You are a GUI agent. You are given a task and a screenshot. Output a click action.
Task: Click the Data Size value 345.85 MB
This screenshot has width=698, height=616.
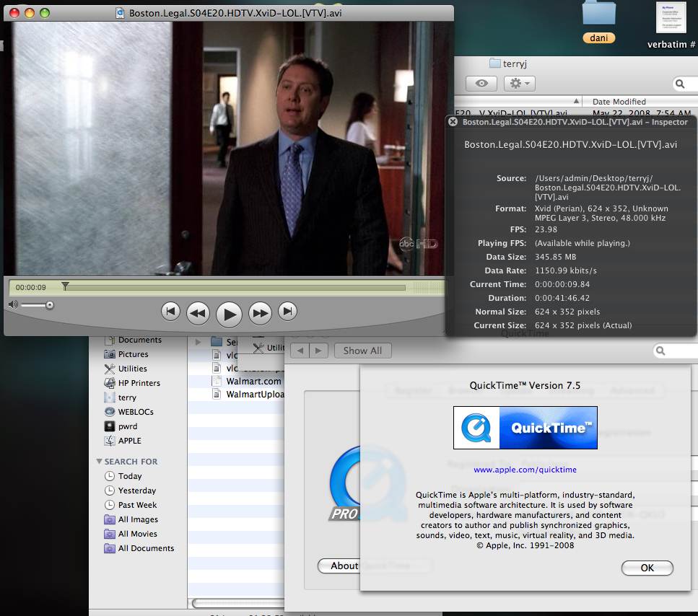pos(555,257)
